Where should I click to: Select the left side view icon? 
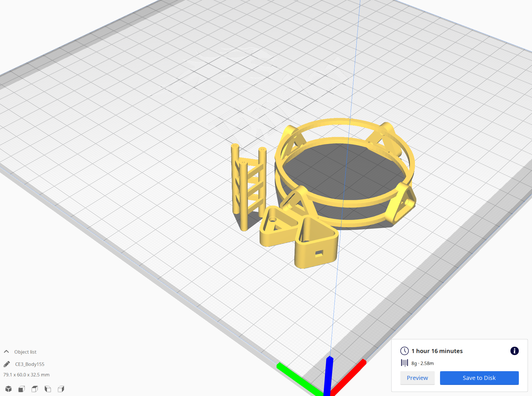pos(48,389)
